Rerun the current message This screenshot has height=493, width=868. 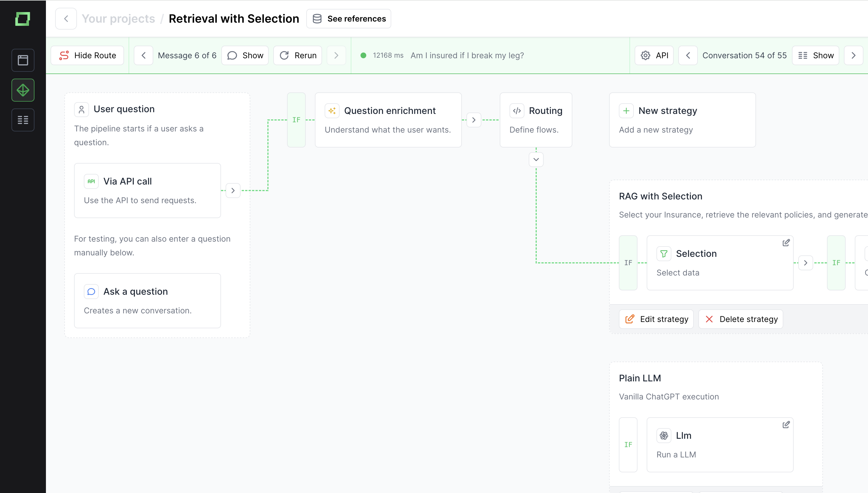298,55
